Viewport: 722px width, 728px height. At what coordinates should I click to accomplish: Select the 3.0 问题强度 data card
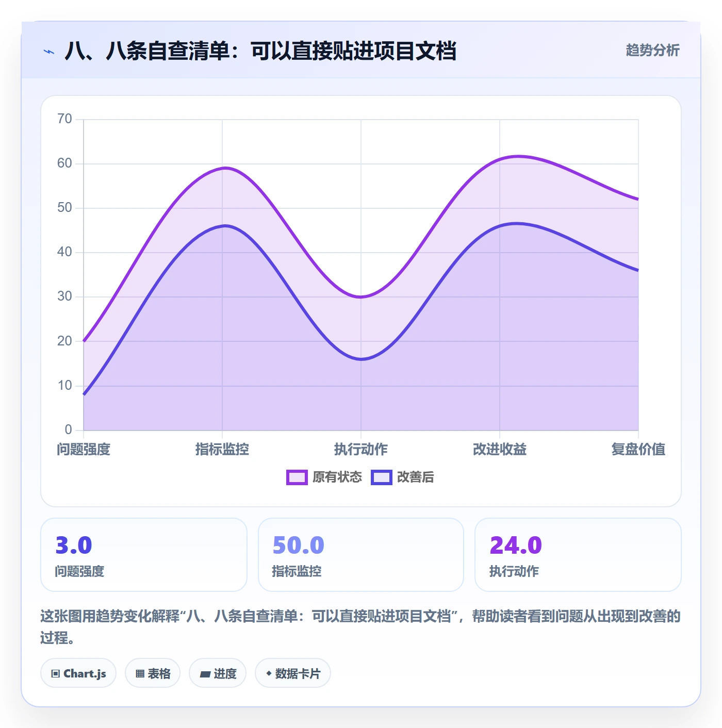pyautogui.click(x=144, y=555)
